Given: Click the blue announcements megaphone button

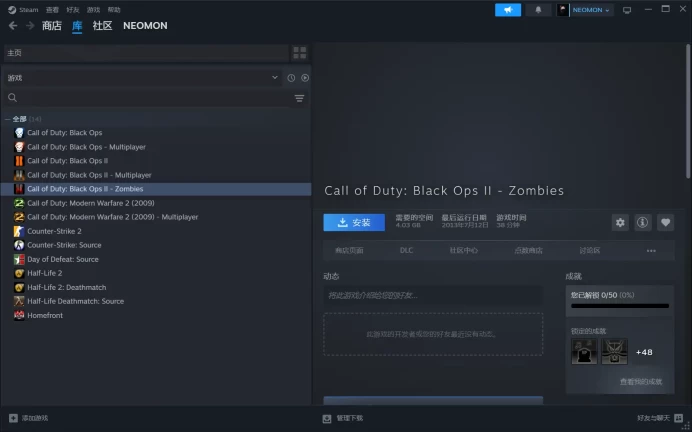Looking at the screenshot, I should [508, 10].
